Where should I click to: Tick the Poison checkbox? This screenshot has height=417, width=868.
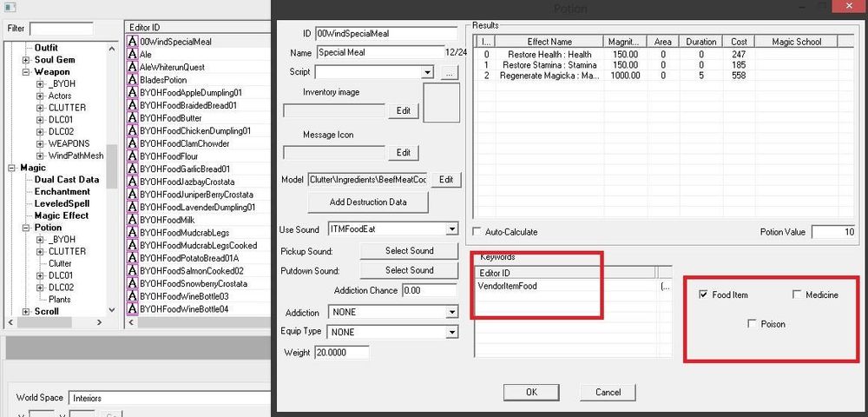(x=752, y=323)
